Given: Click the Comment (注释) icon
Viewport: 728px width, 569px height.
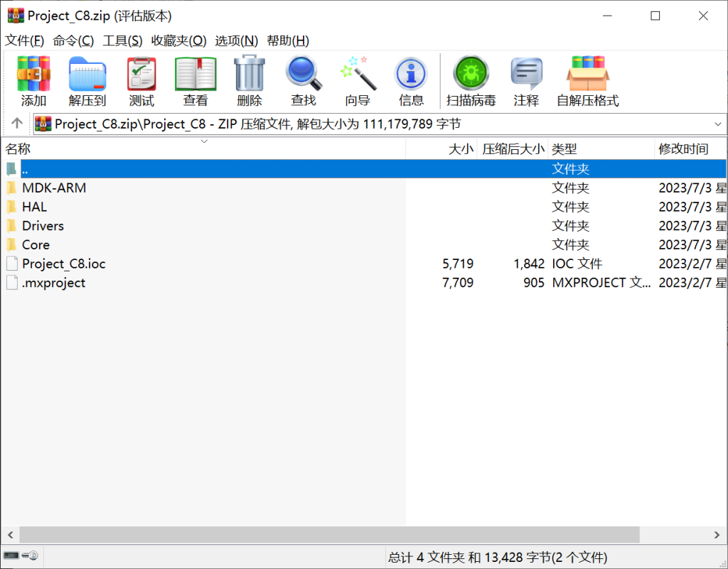Looking at the screenshot, I should pos(527,73).
